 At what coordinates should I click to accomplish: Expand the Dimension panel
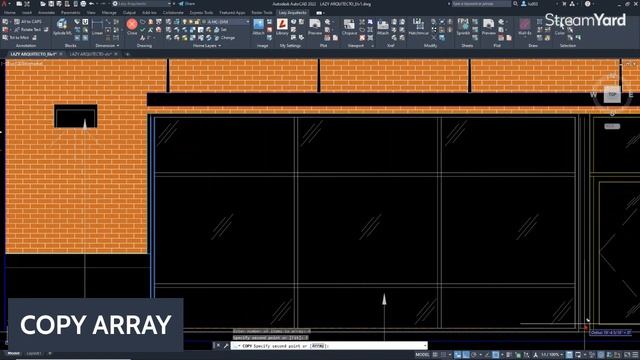tap(107, 46)
